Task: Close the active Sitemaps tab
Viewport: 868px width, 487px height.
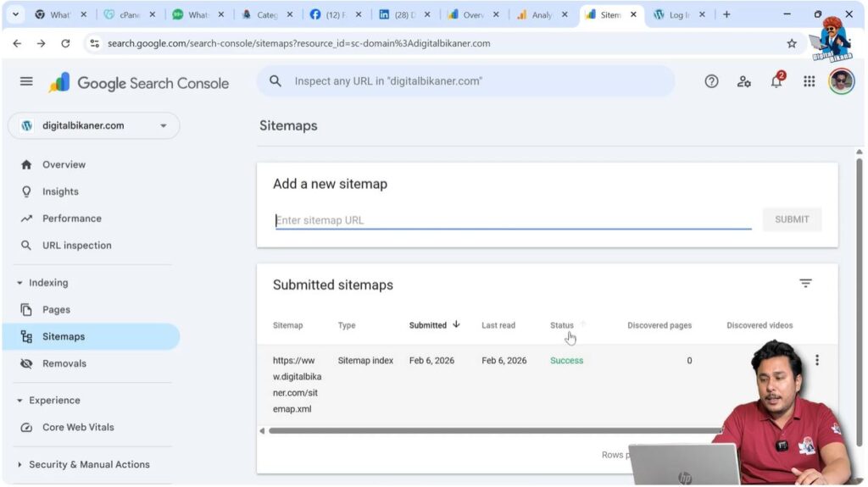Action: (632, 14)
